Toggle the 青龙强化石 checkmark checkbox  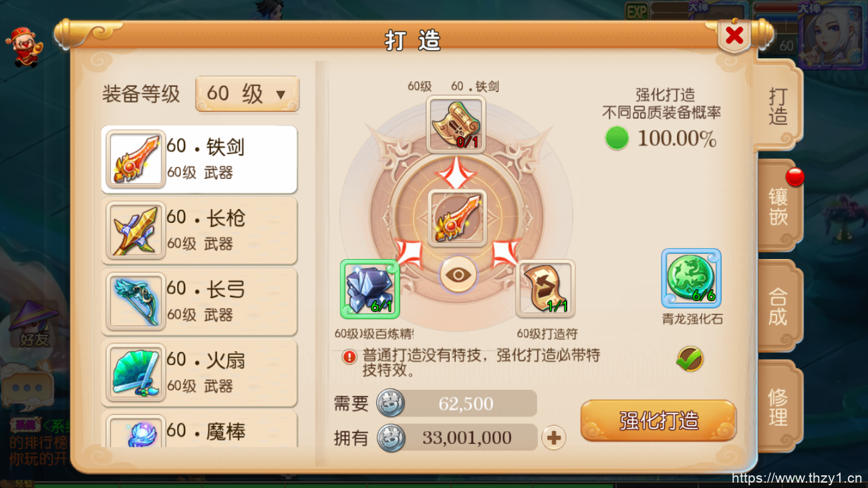tap(690, 359)
